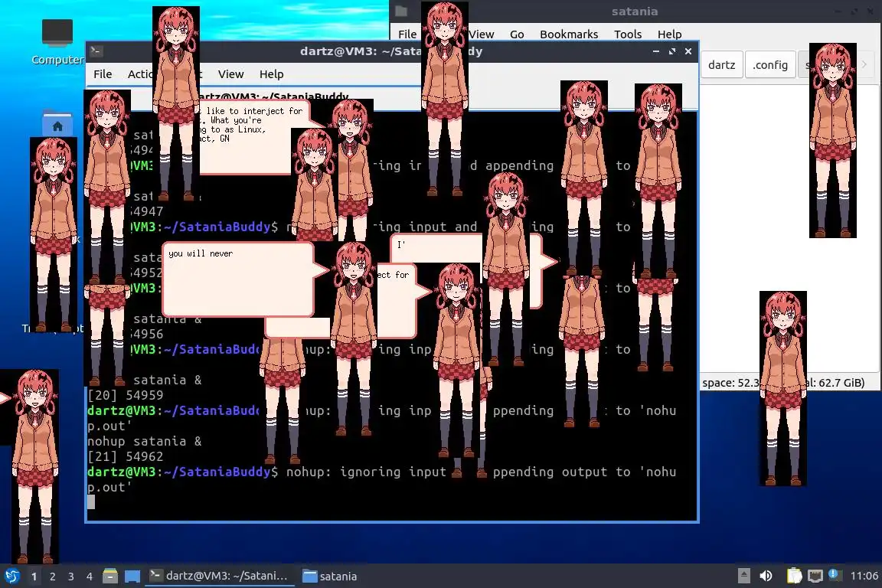The height and width of the screenshot is (588, 882).
Task: Open the update notifier tray icon
Action: [x=835, y=574]
